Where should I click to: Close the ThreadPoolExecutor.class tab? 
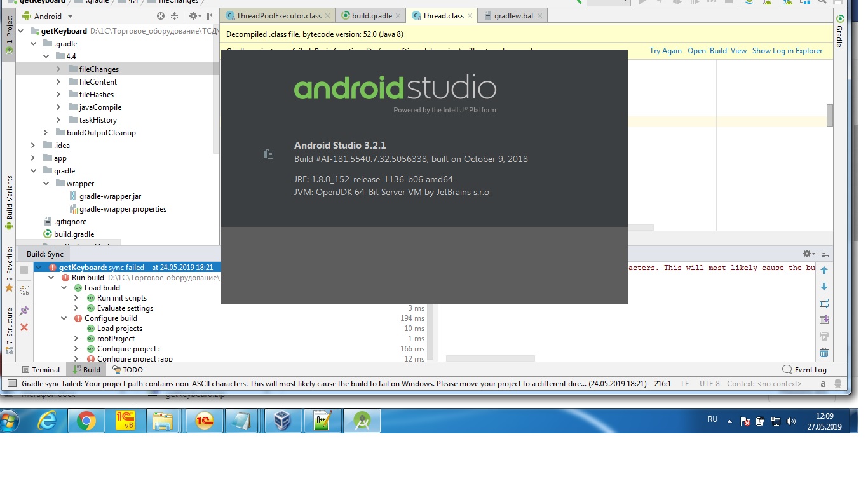click(328, 15)
